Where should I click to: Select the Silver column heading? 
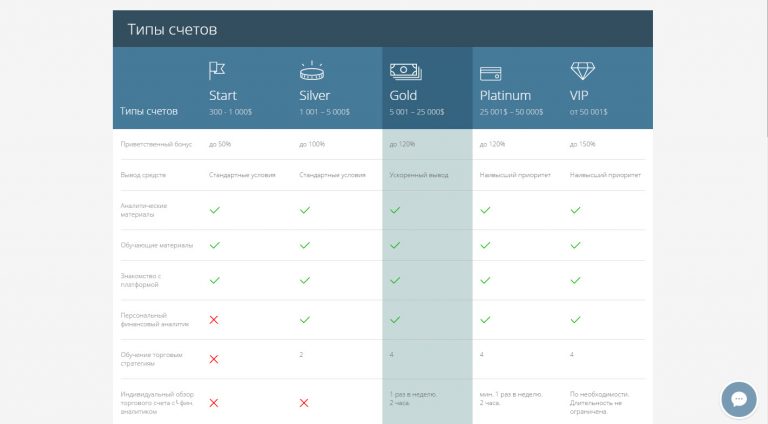coord(314,95)
